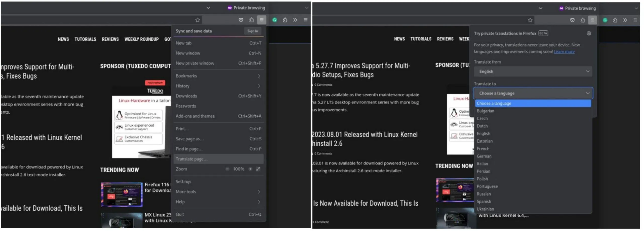Open highlighted hamburger menu button in left screenshot

262,20
